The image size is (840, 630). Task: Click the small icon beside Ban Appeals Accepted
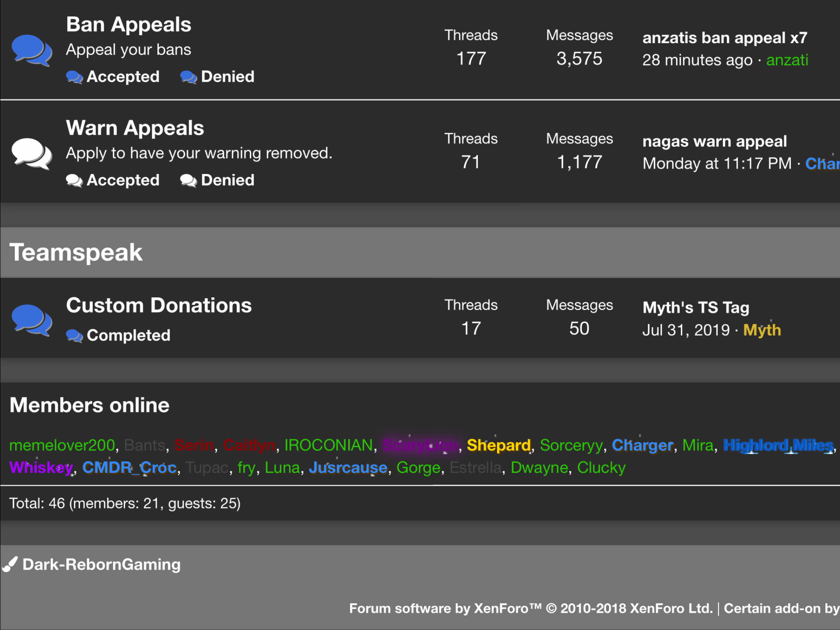74,77
